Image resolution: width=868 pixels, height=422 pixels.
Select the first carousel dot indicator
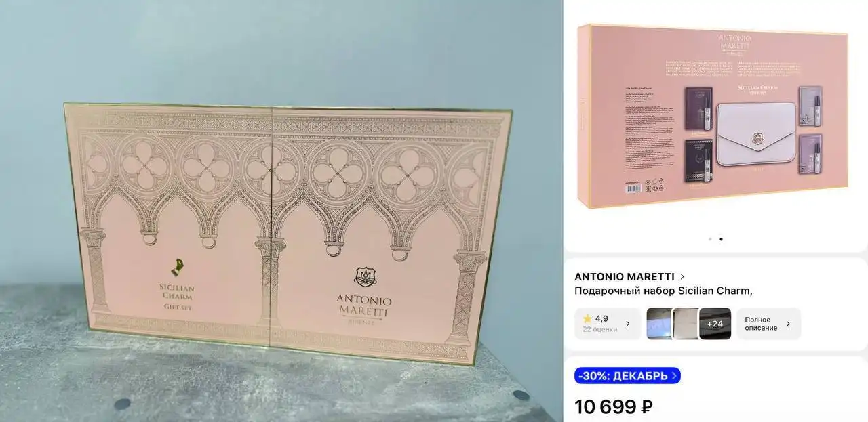click(x=710, y=239)
